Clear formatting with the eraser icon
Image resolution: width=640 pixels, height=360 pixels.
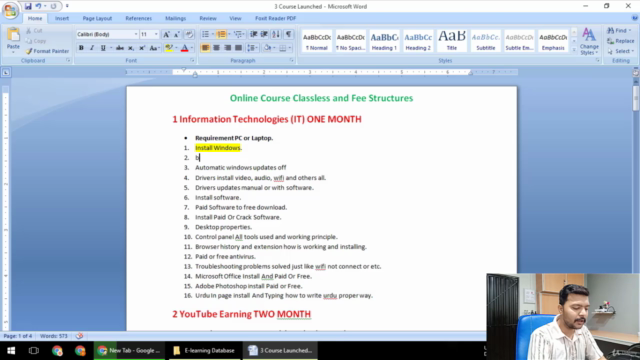click(189, 34)
